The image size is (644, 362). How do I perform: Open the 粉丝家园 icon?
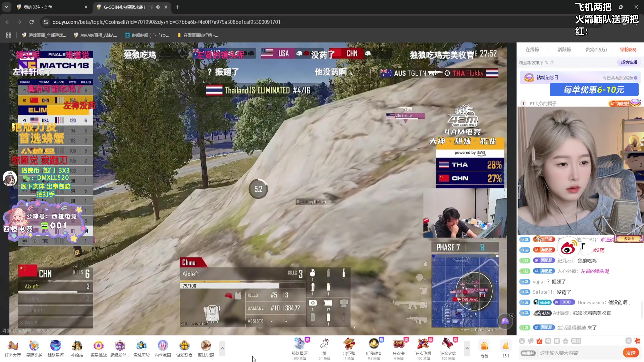[x=163, y=349]
